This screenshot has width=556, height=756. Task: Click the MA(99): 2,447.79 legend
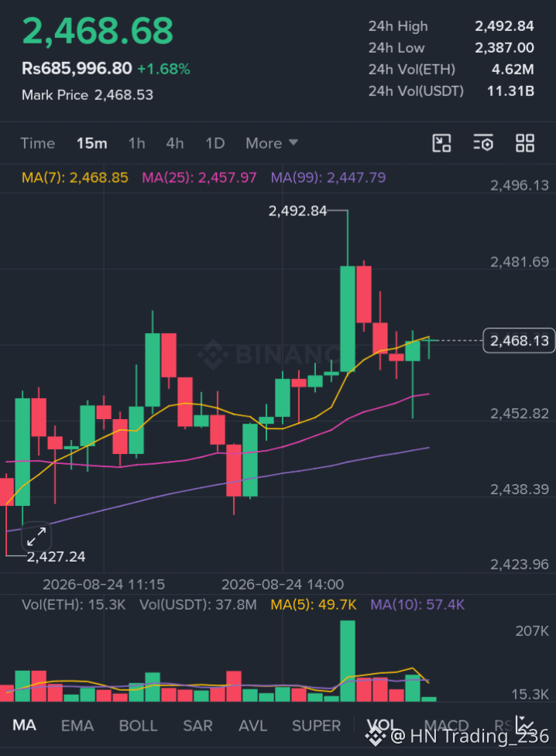point(328,178)
